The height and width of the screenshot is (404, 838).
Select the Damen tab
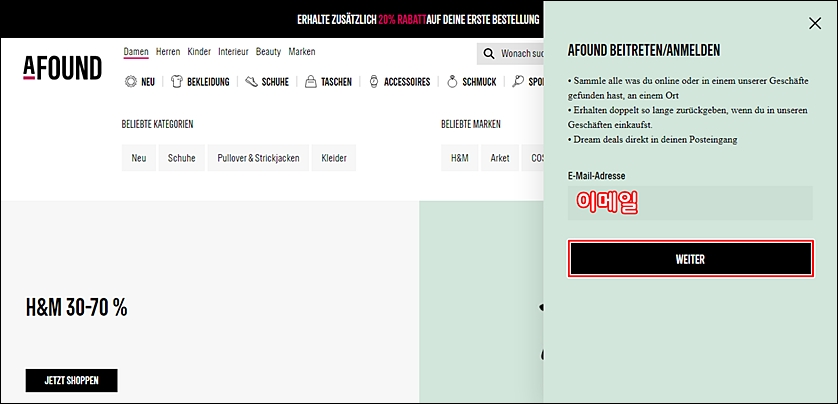[136, 52]
